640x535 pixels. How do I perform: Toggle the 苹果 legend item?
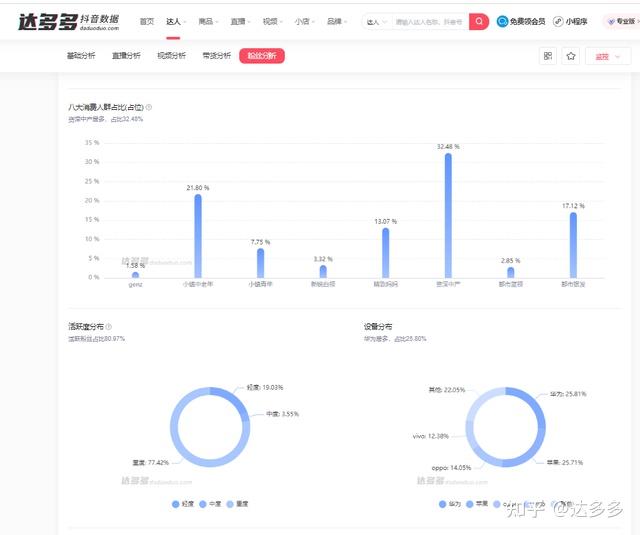tap(477, 504)
